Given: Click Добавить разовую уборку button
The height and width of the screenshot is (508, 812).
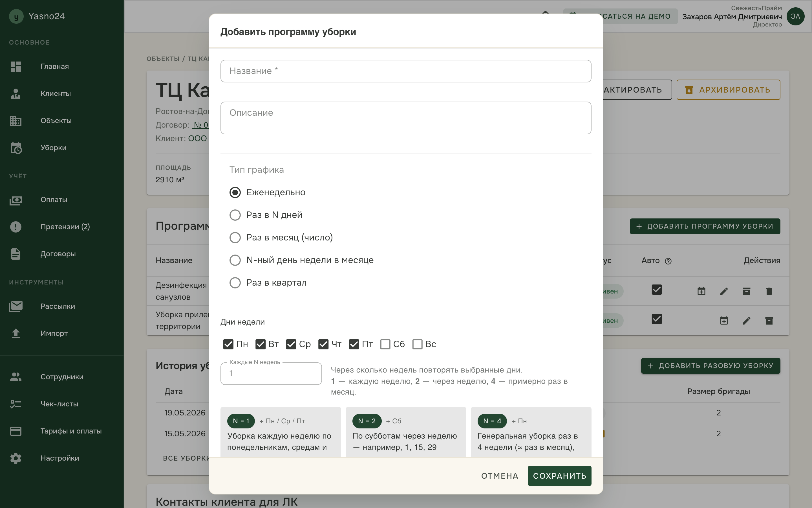Looking at the screenshot, I should point(710,366).
